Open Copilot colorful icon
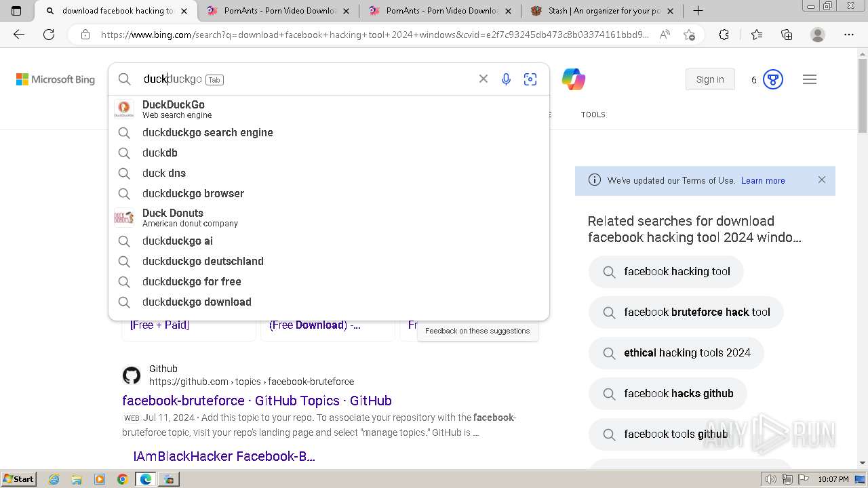Screen dimensions: 868x488 (x=574, y=79)
